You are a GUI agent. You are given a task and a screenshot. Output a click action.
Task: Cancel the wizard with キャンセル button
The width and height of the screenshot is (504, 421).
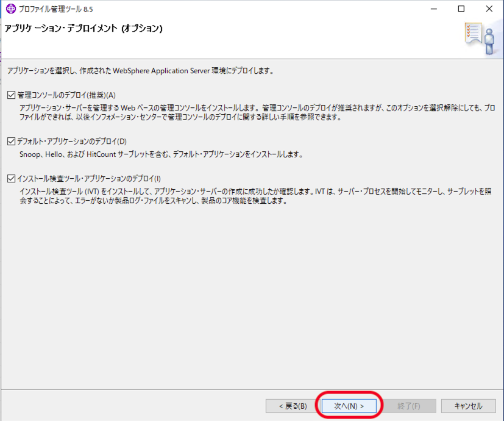pos(468,406)
